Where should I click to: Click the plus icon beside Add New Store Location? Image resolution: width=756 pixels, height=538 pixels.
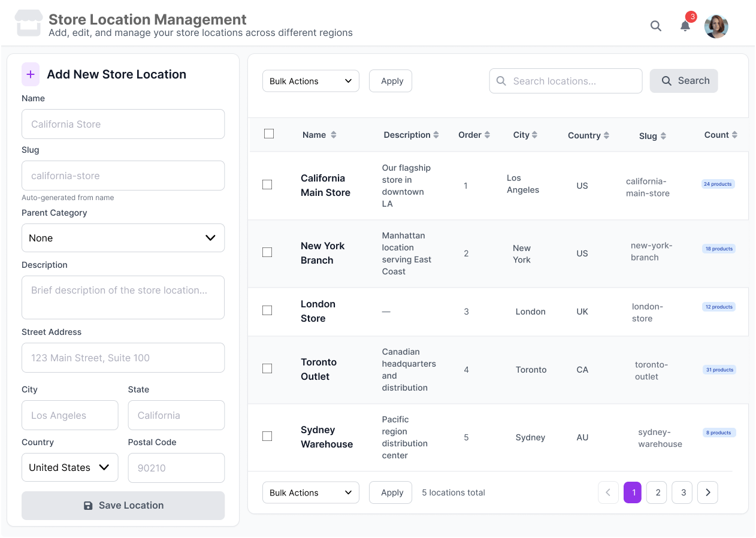pos(30,74)
